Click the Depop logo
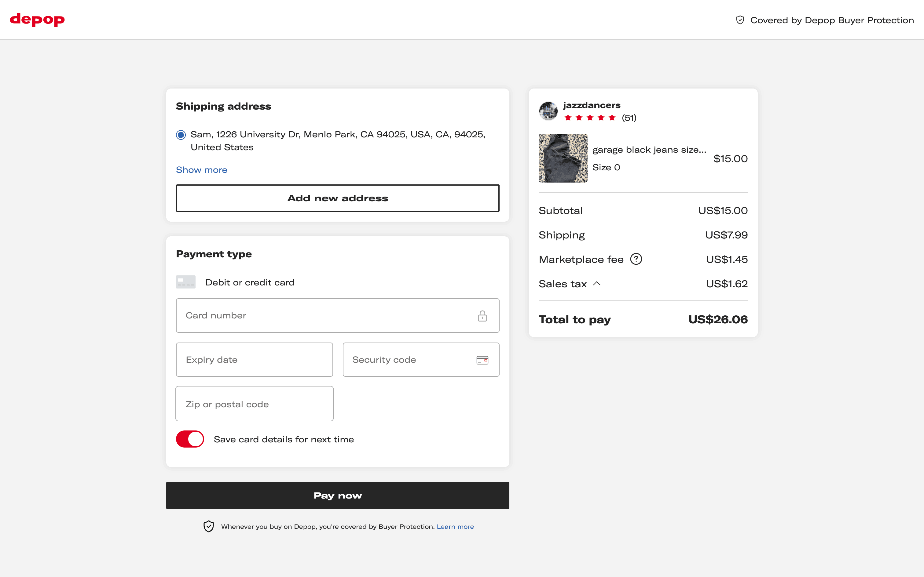This screenshot has width=924, height=577. (37, 20)
